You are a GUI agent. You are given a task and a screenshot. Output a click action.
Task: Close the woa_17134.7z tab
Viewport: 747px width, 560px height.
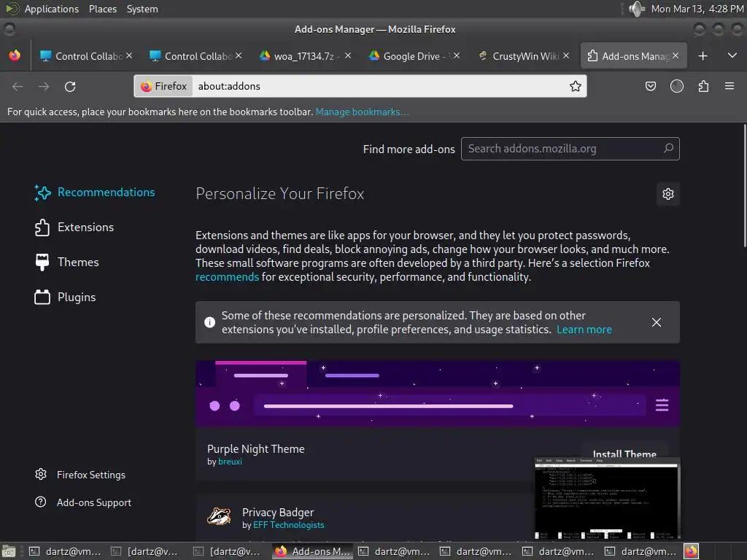coord(348,55)
